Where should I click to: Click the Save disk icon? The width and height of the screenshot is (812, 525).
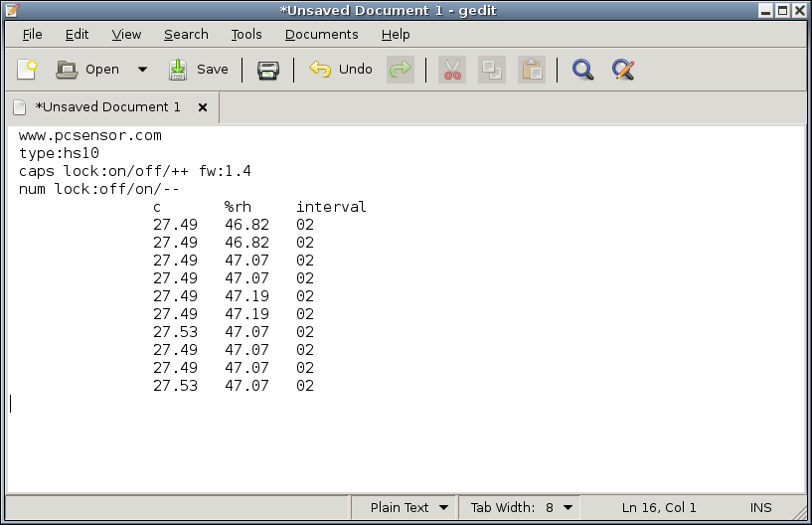click(x=178, y=70)
